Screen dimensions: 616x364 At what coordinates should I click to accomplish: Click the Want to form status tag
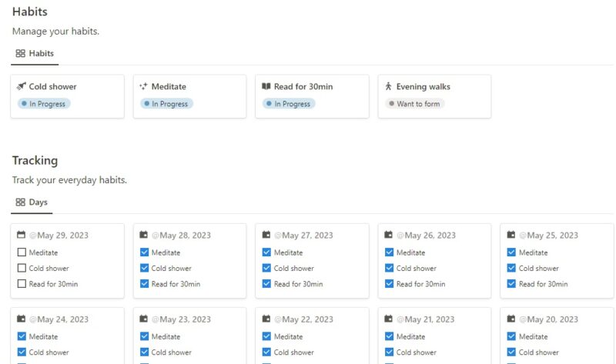tap(414, 104)
